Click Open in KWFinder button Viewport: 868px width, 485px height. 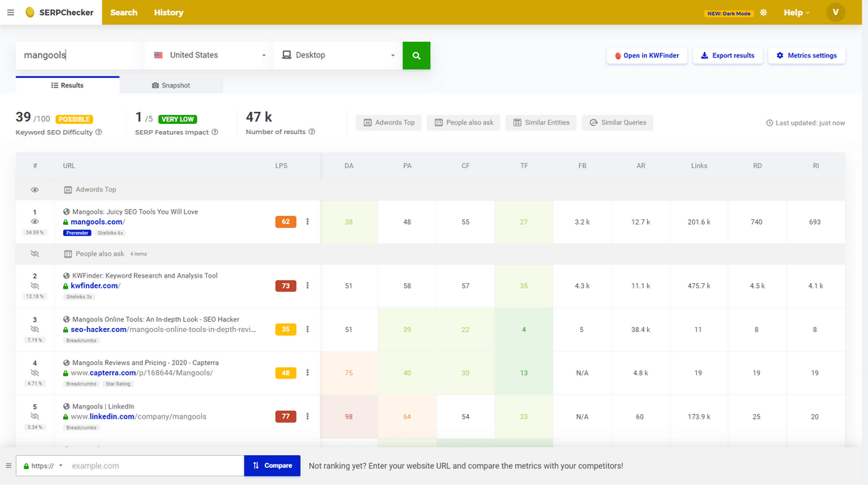point(646,55)
